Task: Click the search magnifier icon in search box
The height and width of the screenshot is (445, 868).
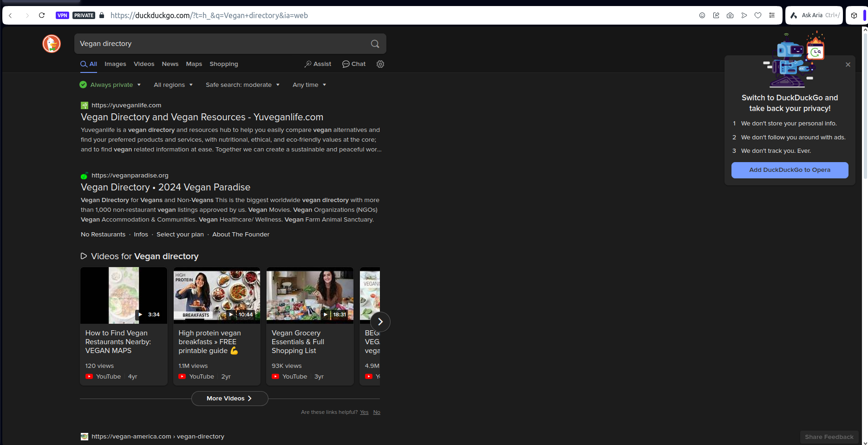Action: 375,44
